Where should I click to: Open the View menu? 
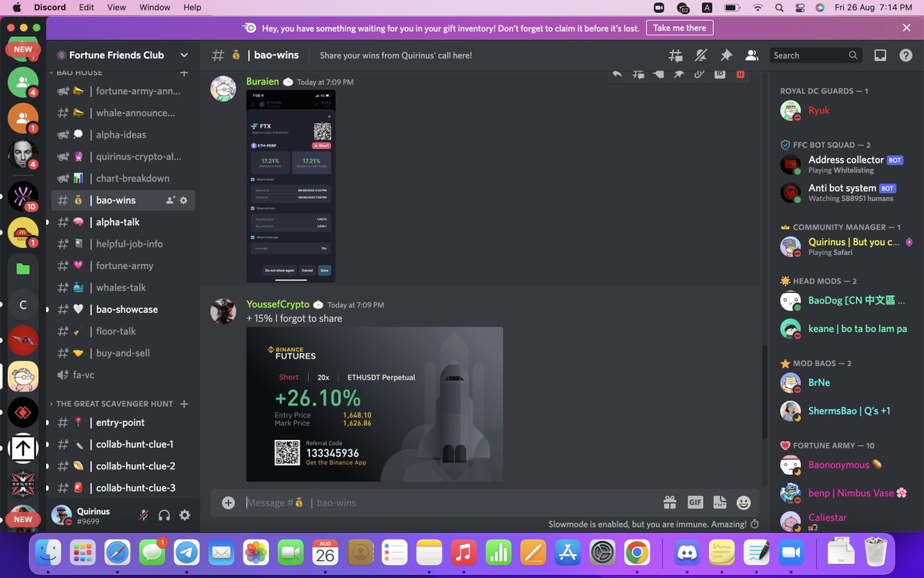[116, 8]
